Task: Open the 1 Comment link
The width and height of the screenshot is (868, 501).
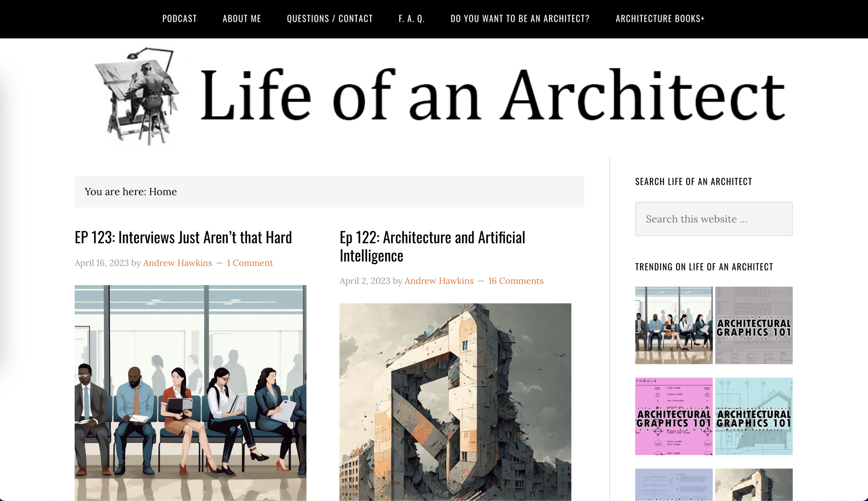Action: (x=250, y=263)
